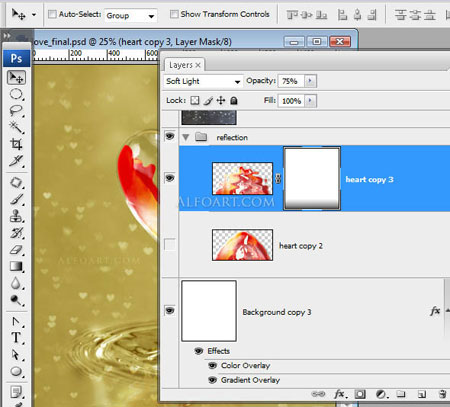Hide the reflection group
This screenshot has height=407, width=450.
coord(170,136)
